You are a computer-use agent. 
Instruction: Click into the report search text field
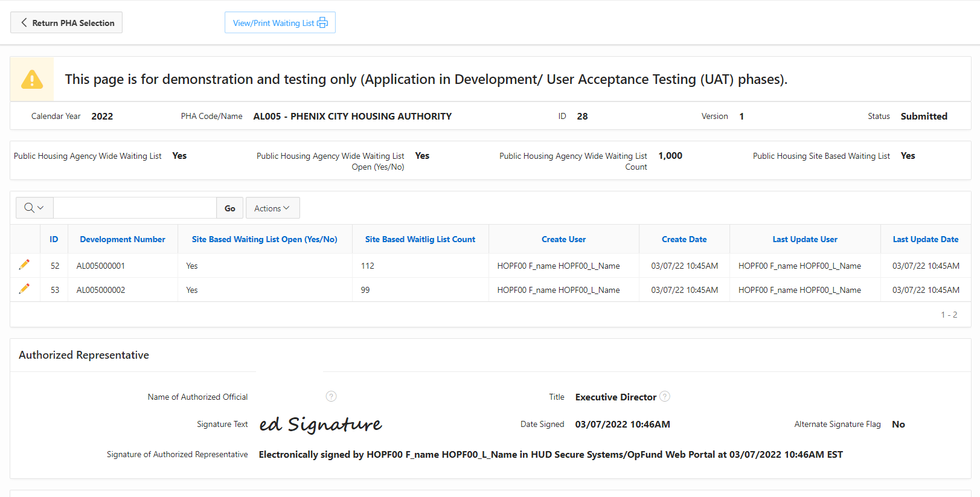(x=135, y=208)
